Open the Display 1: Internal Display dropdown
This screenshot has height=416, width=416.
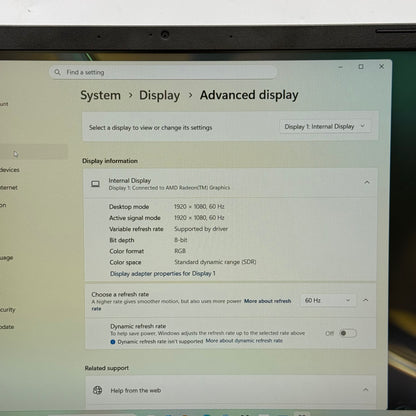tap(325, 127)
